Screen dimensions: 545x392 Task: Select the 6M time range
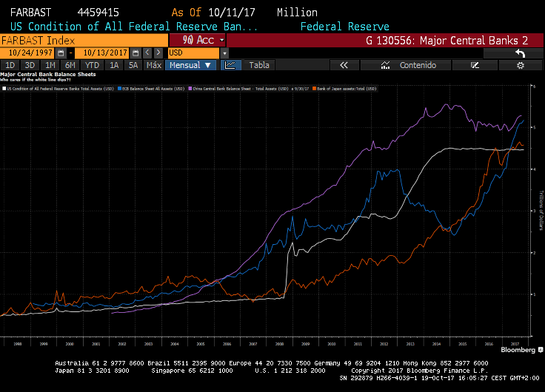[x=70, y=65]
